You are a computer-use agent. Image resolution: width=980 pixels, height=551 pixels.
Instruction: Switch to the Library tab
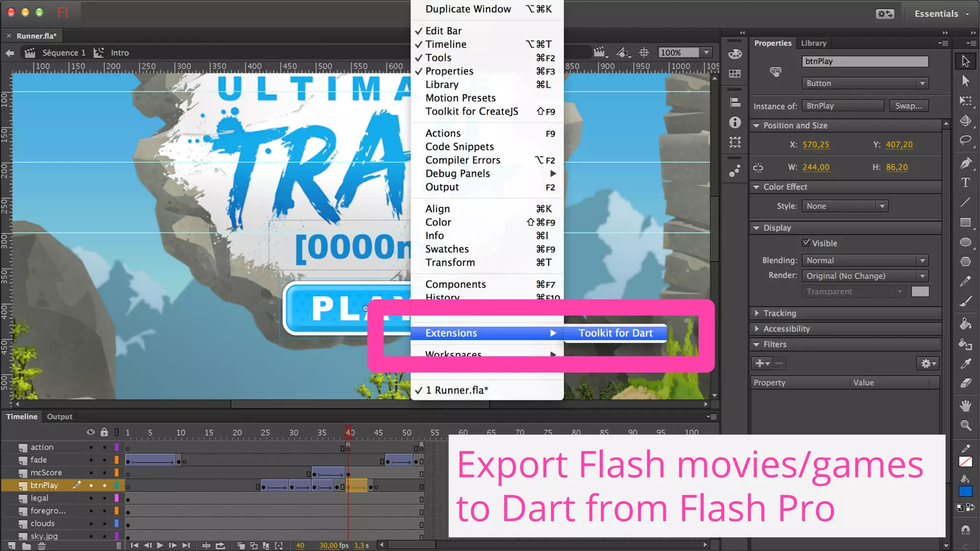[x=813, y=43]
